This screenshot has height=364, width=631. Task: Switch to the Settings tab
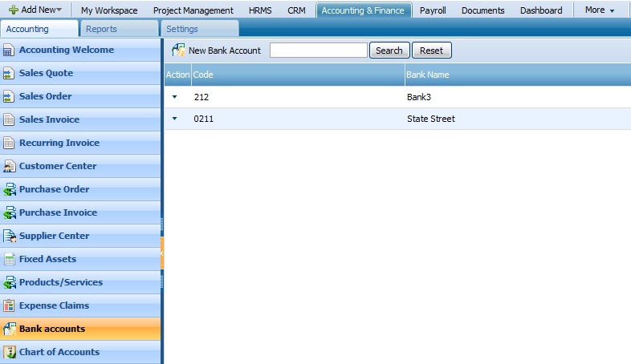pyautogui.click(x=182, y=29)
